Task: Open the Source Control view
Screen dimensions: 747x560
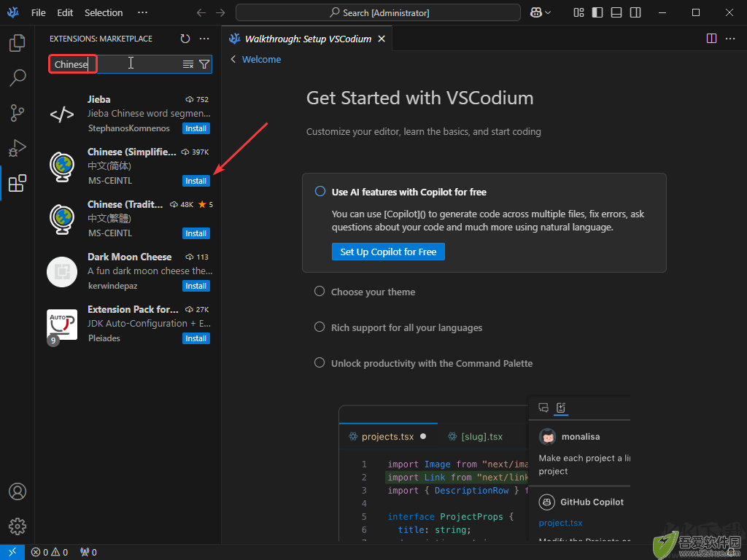Action: (x=18, y=113)
